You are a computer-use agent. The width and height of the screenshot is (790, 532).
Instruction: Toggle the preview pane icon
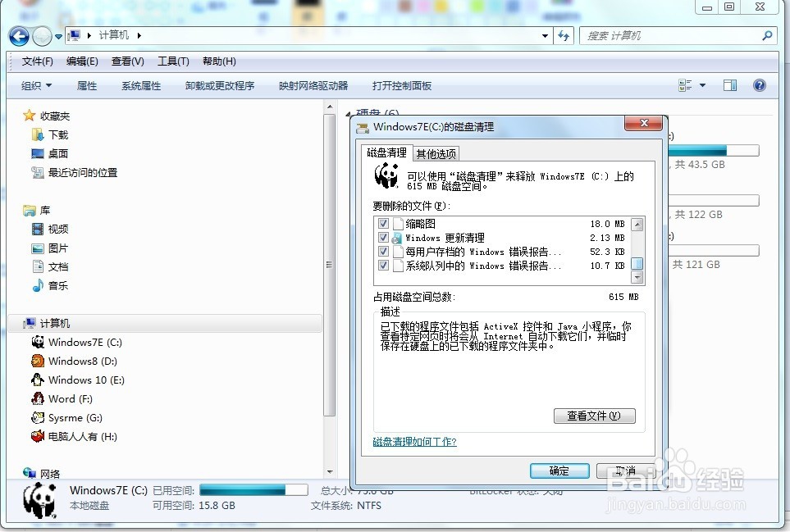click(x=730, y=85)
